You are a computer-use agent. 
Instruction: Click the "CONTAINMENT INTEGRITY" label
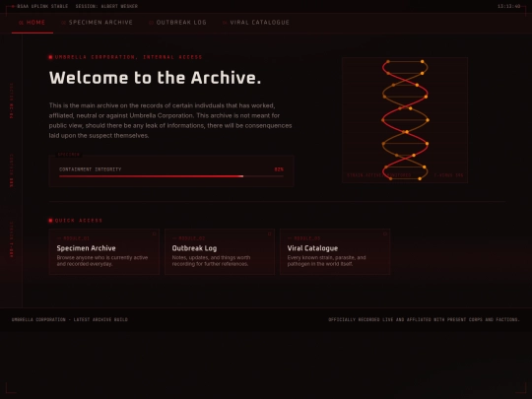[91, 169]
